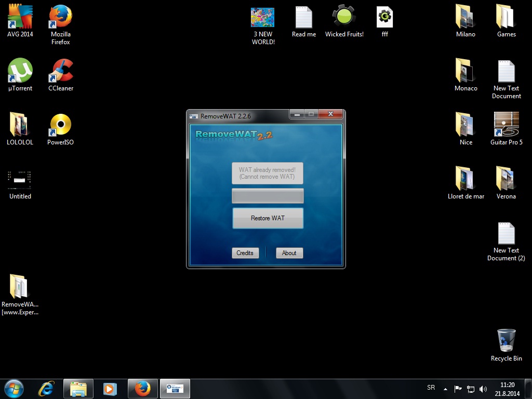Open the Credits dialog in RemoveWAT
Screen dimensions: 532x399
(x=245, y=253)
